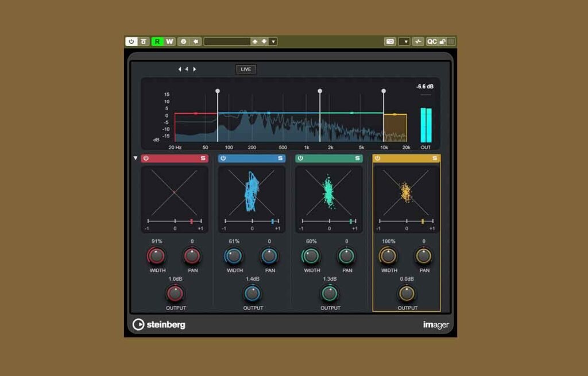Click the LIVE button

pyautogui.click(x=246, y=69)
